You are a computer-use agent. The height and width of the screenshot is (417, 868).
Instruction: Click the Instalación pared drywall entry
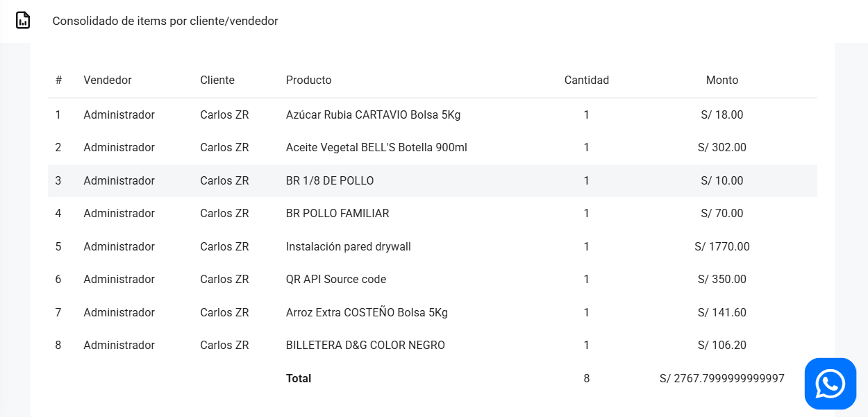pyautogui.click(x=349, y=246)
